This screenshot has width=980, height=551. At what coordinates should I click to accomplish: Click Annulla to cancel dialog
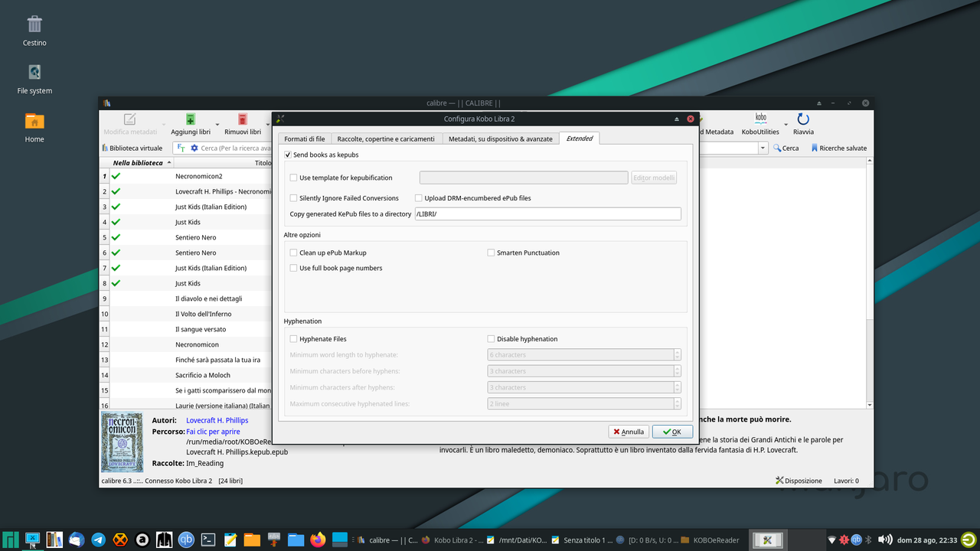pyautogui.click(x=629, y=432)
